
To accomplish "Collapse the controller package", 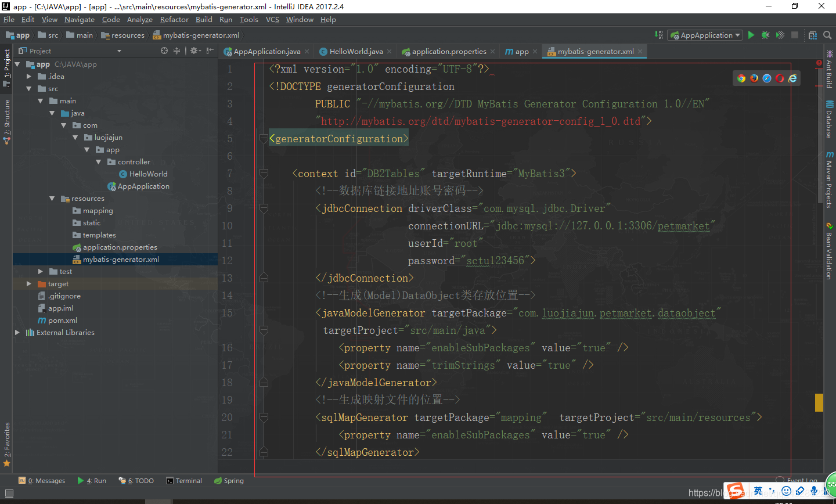I will click(99, 162).
